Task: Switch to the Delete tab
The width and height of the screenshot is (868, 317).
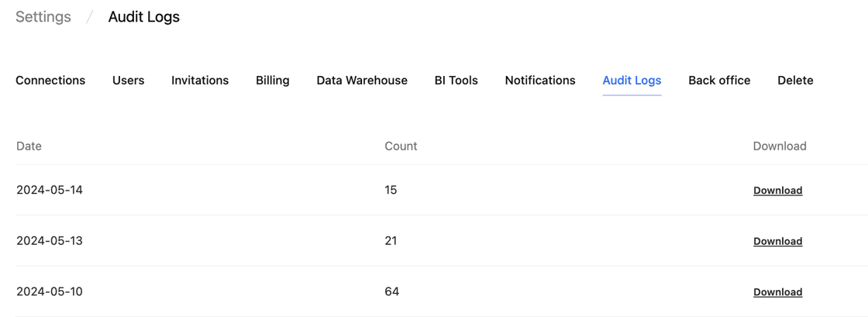Action: tap(795, 81)
